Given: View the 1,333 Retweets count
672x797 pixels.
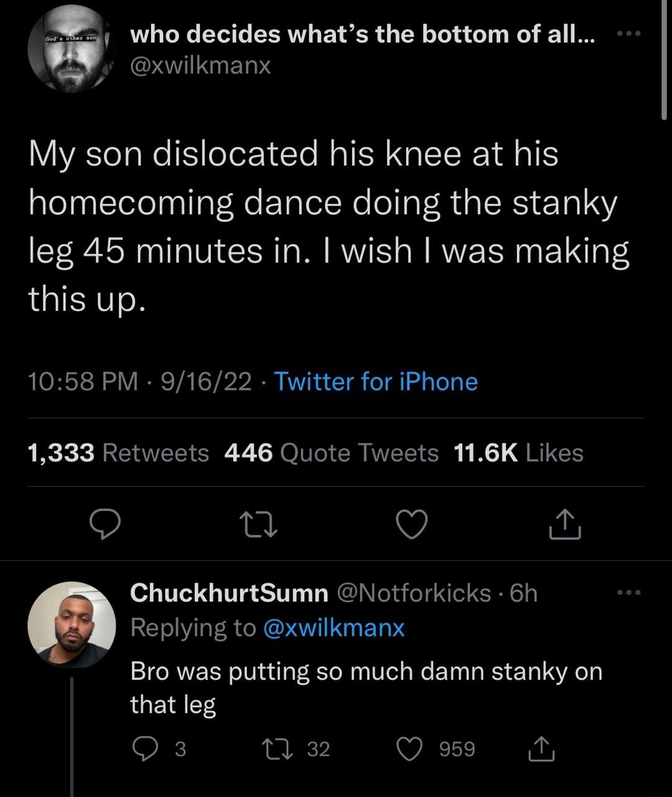Looking at the screenshot, I should point(118,453).
